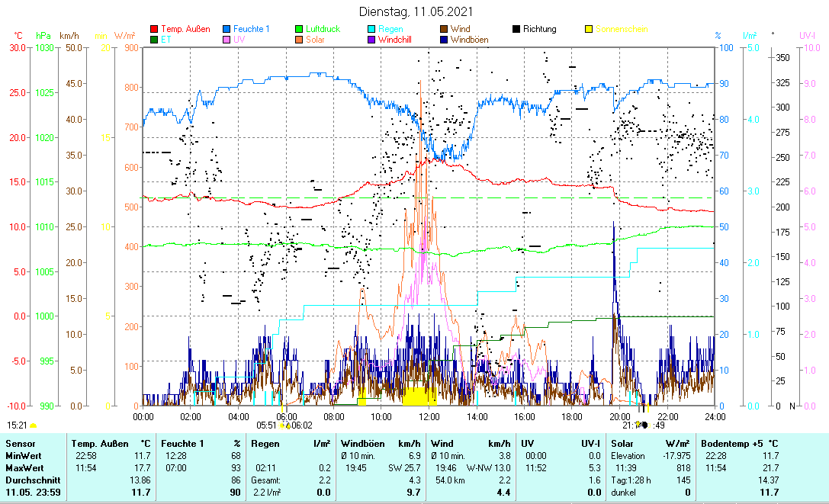
Task: Click the black Richtung legend square
Action: [x=516, y=30]
